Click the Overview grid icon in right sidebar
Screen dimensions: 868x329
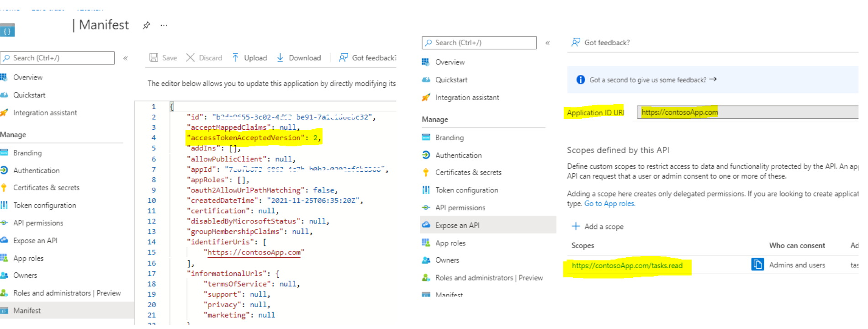(x=426, y=62)
